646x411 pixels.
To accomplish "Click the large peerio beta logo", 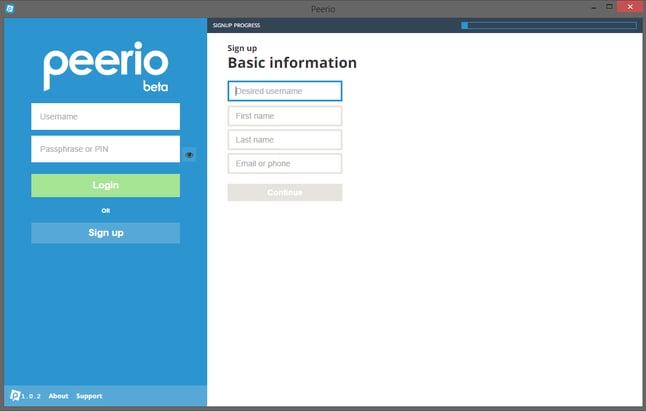I will point(106,66).
